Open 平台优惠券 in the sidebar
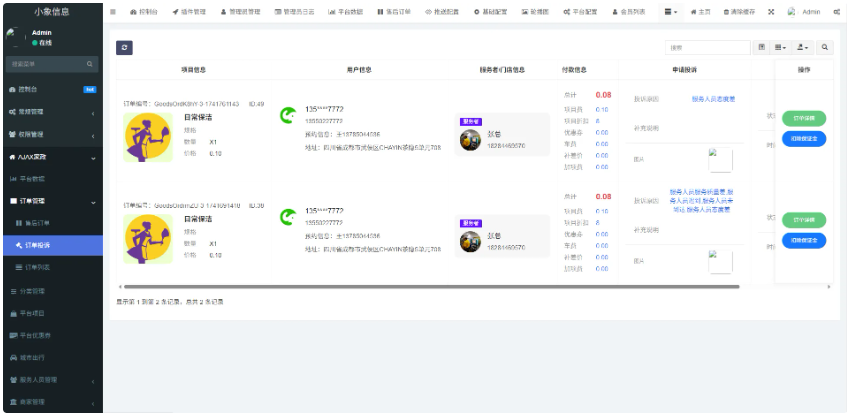Image resolution: width=847 pixels, height=417 pixels. 53,335
